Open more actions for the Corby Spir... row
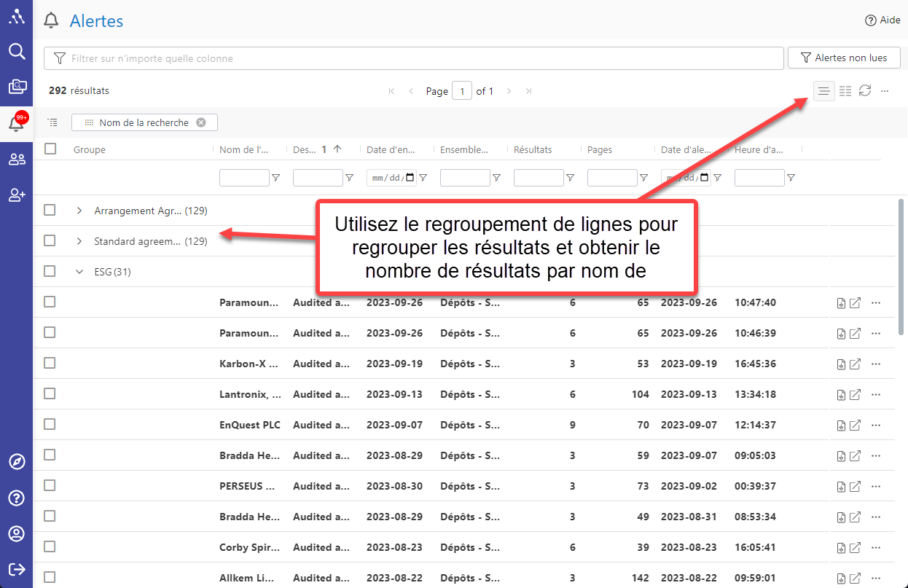 [x=876, y=548]
